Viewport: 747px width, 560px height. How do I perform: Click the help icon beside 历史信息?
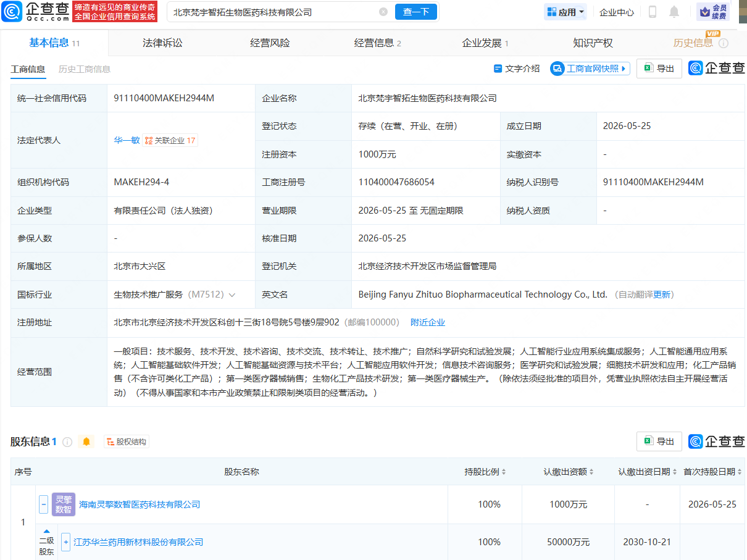[724, 43]
